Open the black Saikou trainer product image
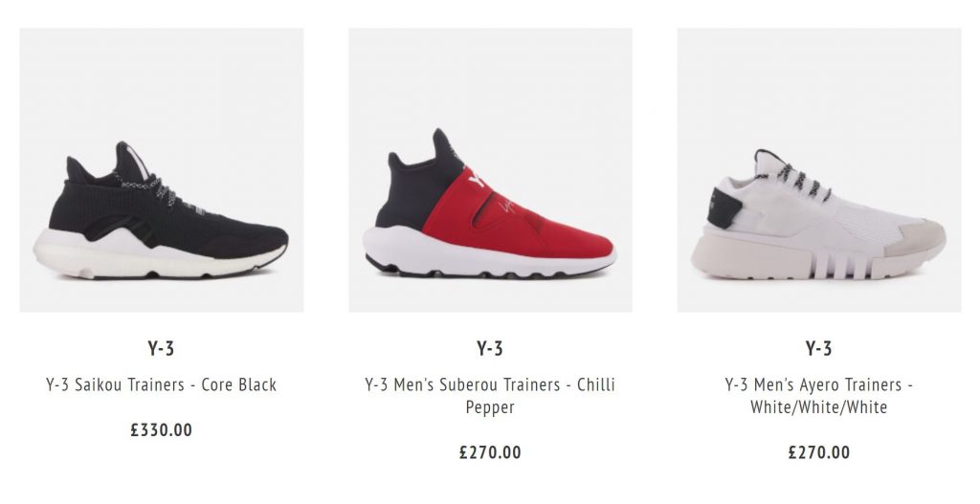 tap(161, 170)
